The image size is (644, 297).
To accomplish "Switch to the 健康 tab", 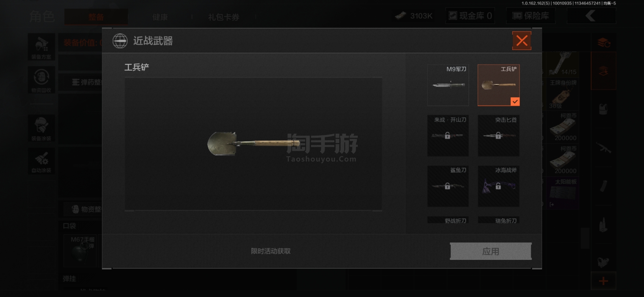I will click(x=160, y=17).
